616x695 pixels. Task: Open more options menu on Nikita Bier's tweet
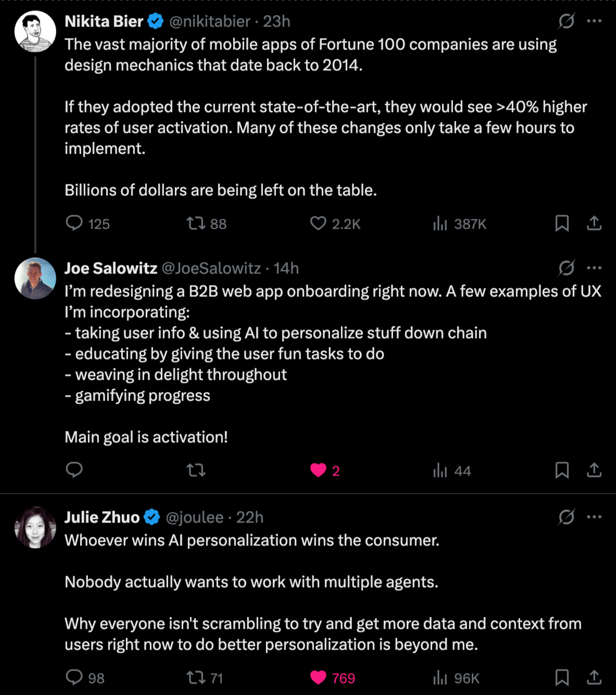click(x=594, y=21)
